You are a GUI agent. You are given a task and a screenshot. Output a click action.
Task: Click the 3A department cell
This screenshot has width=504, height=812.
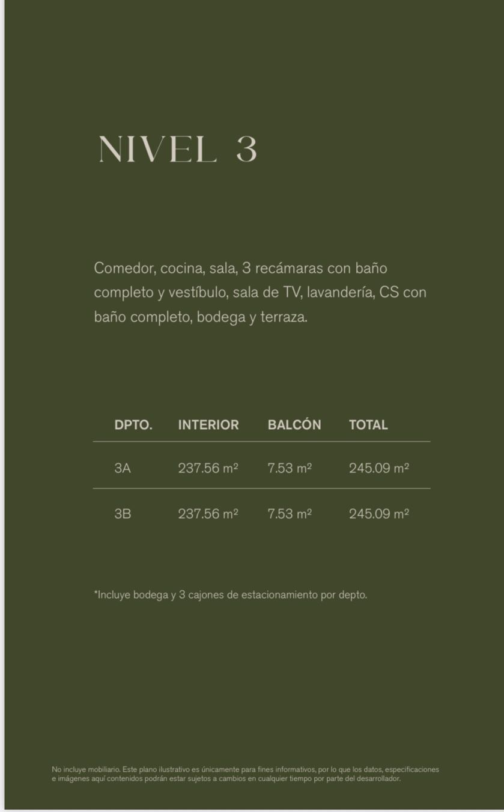click(123, 468)
